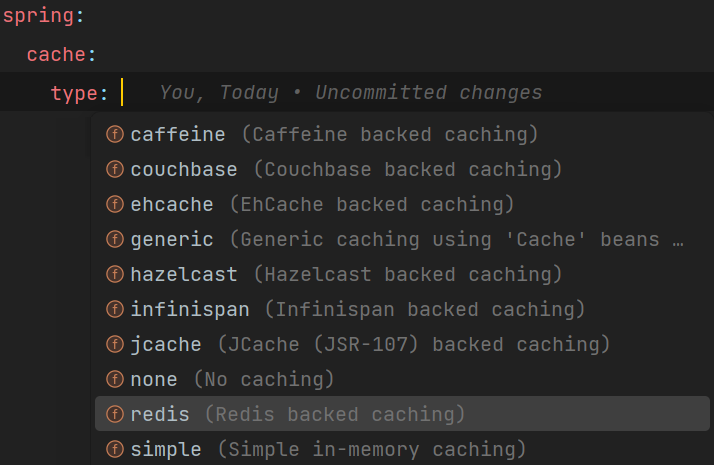Click the field icon beside generic
This screenshot has width=714, height=465.
point(115,240)
